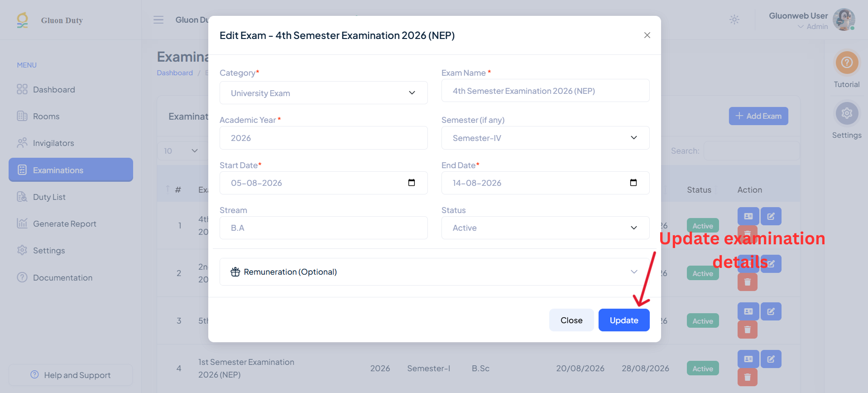The image size is (868, 393).
Task: Expand the Remuneration (Optional) section
Action: pos(434,272)
